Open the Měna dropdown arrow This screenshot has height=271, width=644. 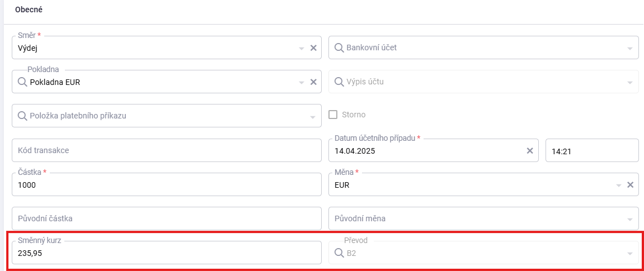click(619, 186)
